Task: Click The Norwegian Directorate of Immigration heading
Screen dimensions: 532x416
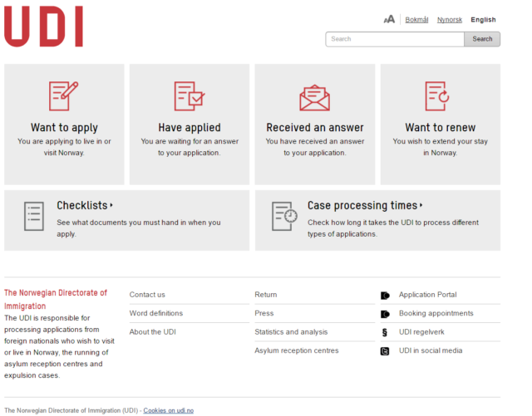Action: [x=56, y=300]
